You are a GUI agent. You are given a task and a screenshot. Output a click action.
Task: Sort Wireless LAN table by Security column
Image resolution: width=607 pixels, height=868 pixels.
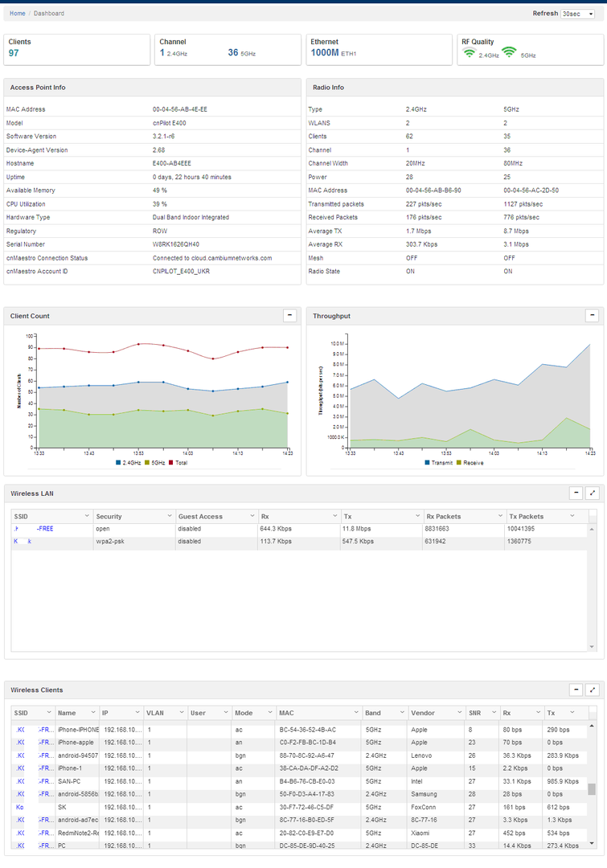[109, 517]
